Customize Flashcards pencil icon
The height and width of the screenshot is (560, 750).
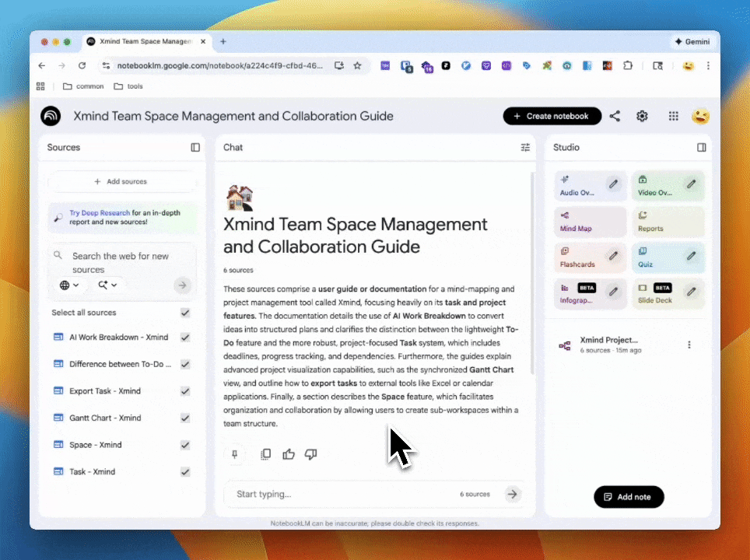click(613, 256)
